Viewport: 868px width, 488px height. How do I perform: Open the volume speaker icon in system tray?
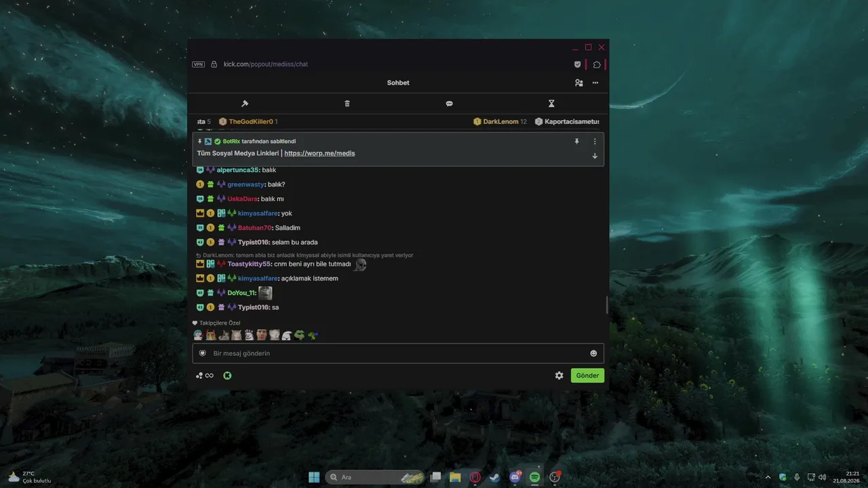822,477
